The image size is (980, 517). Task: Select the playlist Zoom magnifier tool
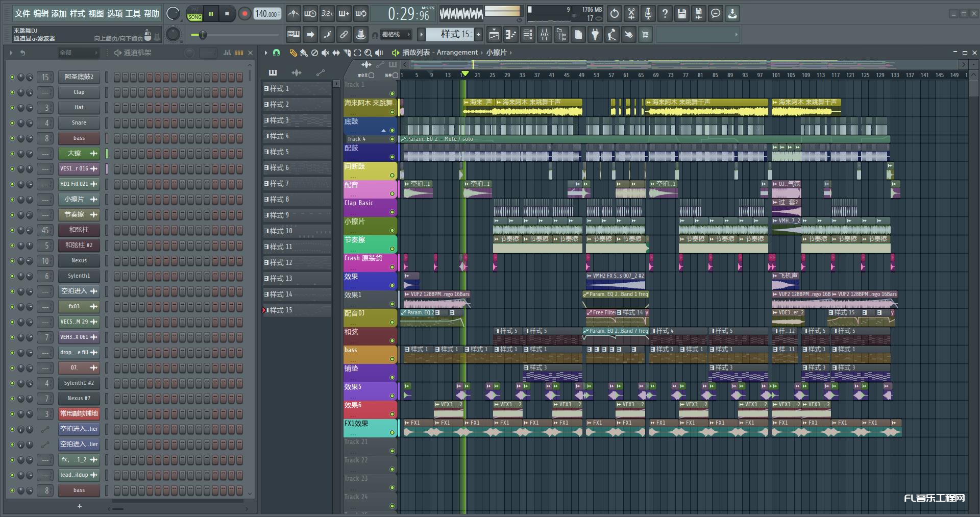[368, 53]
